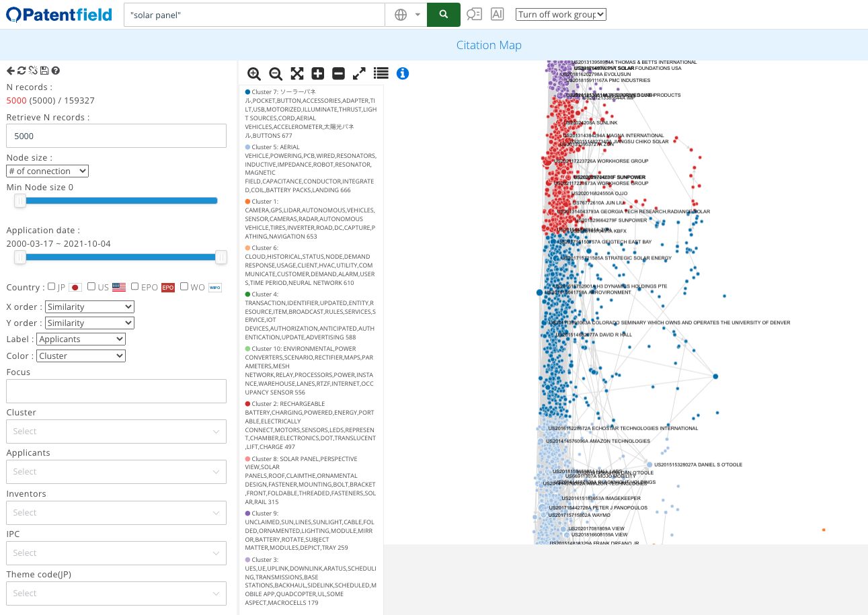Click the fit-to-screen arrows icon
The image size is (868, 615).
297,74
